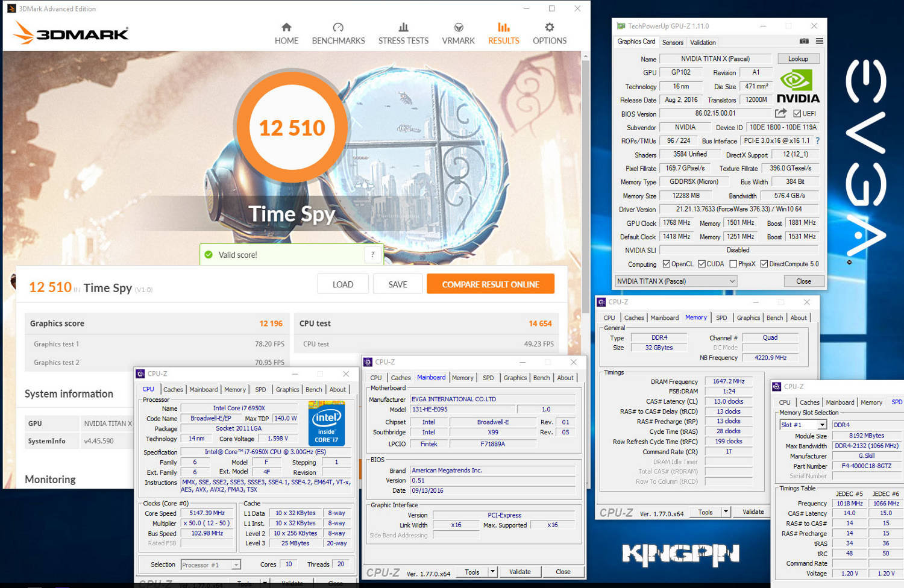Toggle the DirectCompute 5.0 checkbox in GPU-Z

tap(764, 264)
